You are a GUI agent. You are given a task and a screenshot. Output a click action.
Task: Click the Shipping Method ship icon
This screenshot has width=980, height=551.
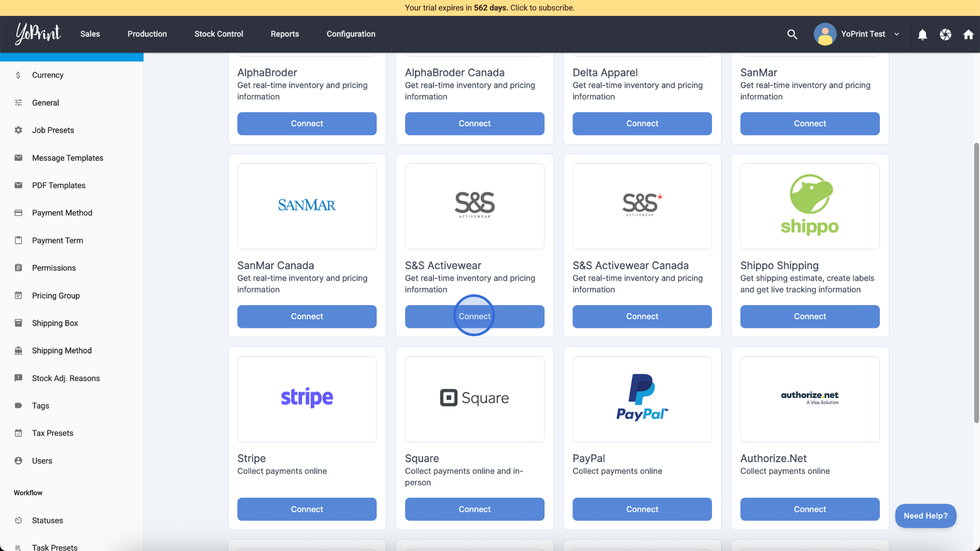(18, 350)
